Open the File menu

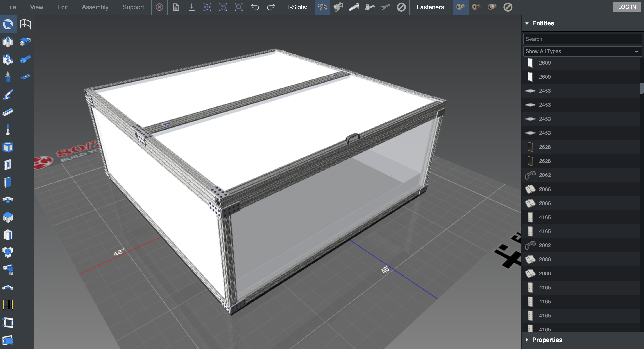[x=11, y=7]
